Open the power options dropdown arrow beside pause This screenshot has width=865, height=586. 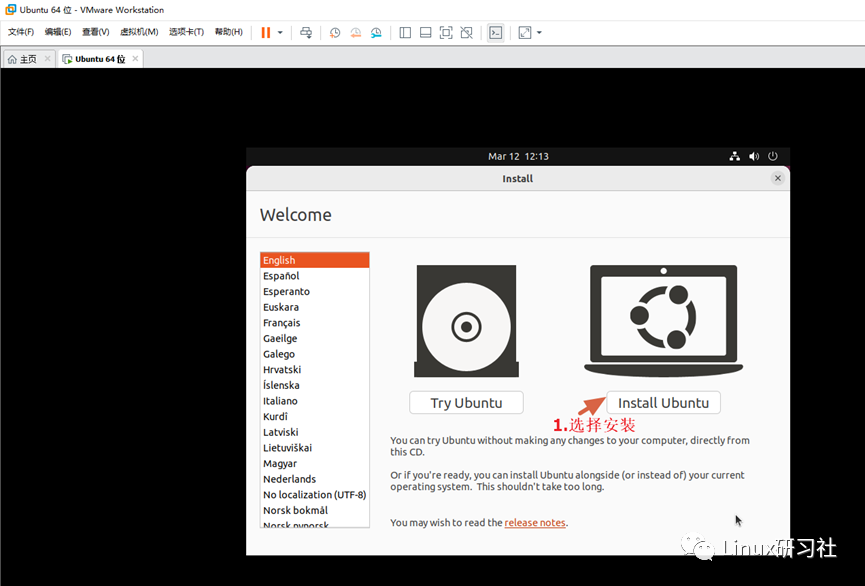[x=280, y=33]
